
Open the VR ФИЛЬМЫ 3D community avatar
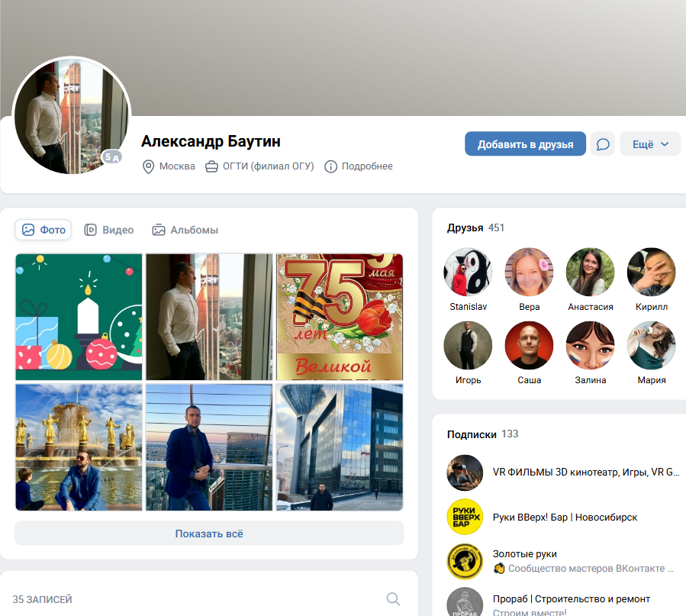tap(465, 473)
